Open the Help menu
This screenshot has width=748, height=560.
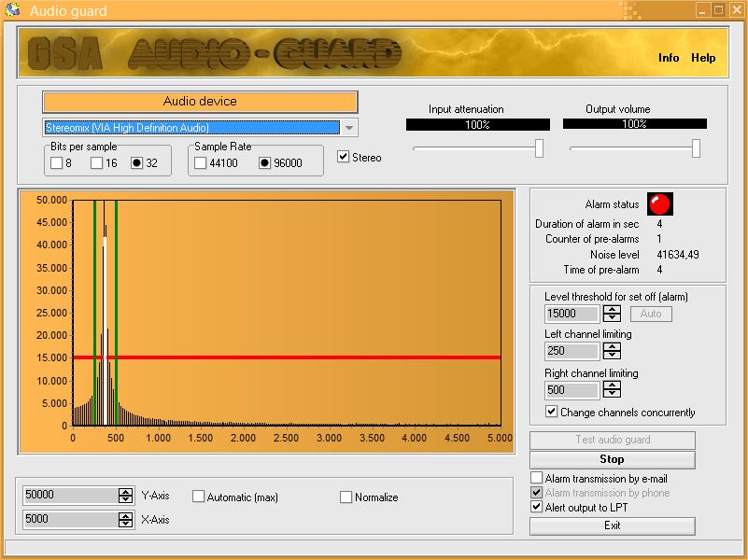(703, 58)
